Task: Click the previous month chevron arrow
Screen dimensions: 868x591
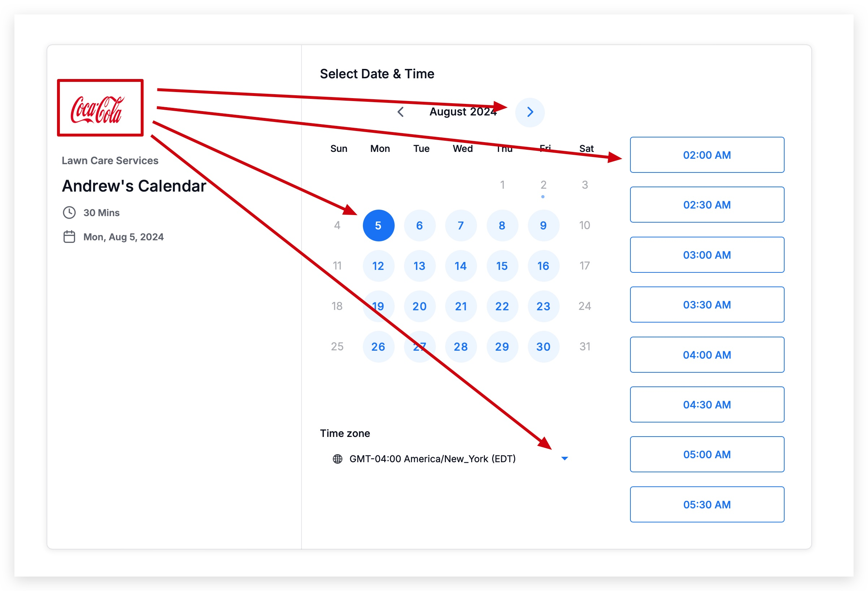Action: tap(400, 112)
